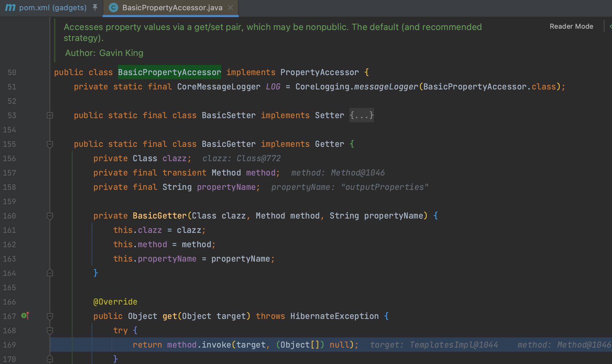Viewport: 612px width, 364px height.
Task: Select the BasicPropertyAccessor.java tab
Action: click(172, 8)
